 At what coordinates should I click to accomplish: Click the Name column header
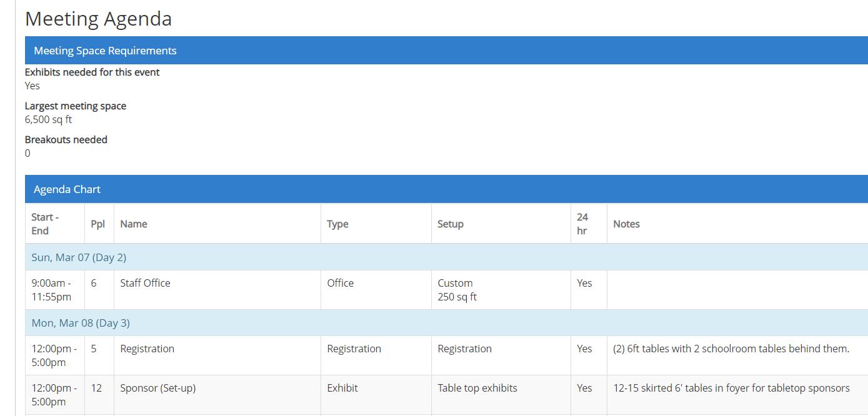(134, 224)
